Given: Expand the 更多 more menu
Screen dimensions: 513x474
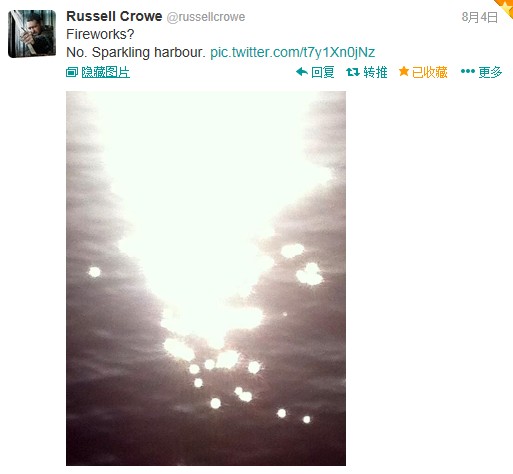Looking at the screenshot, I should coord(490,72).
